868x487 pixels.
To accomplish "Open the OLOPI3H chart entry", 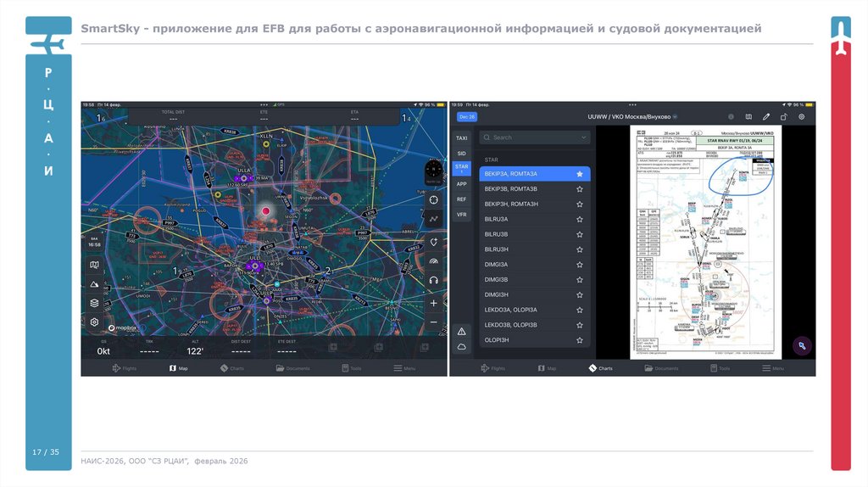I will click(x=498, y=340).
